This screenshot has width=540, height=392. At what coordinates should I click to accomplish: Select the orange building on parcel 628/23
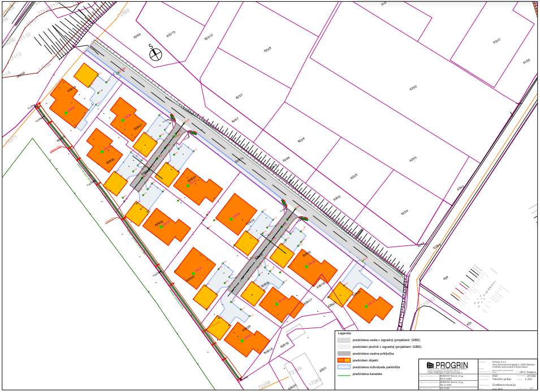(198, 188)
